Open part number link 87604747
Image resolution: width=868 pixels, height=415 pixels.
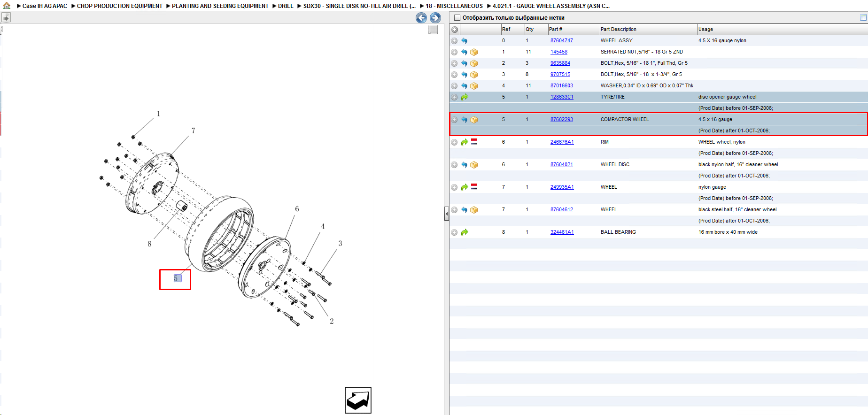pyautogui.click(x=561, y=41)
